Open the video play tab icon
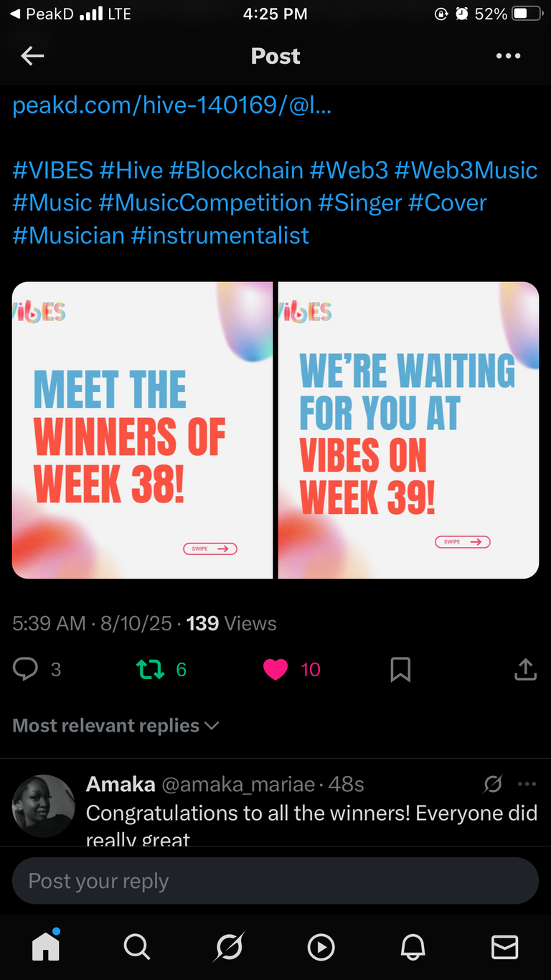The height and width of the screenshot is (980, 551). [x=321, y=948]
